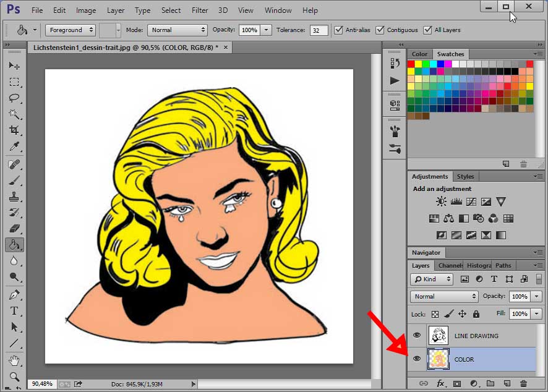Toggle lock all padlock icon
The image size is (548, 392).
tap(476, 314)
